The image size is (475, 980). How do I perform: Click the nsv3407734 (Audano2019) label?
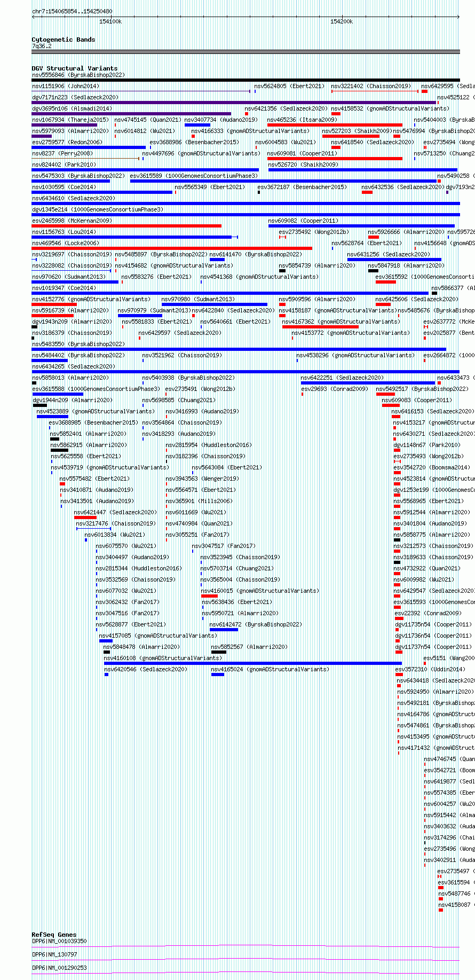(221, 120)
